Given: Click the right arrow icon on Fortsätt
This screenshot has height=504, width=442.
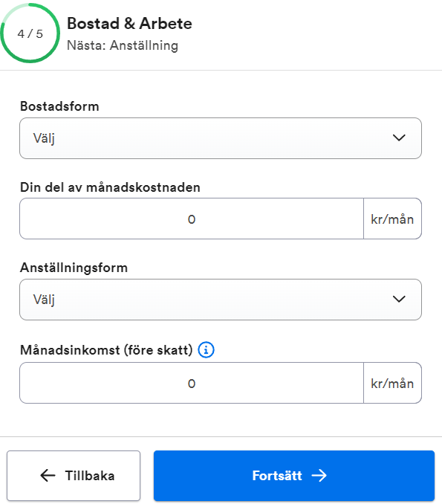Looking at the screenshot, I should pos(319,476).
